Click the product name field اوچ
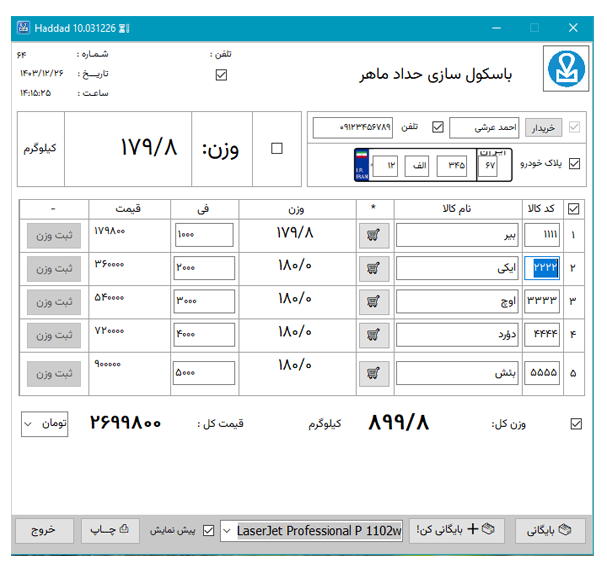This screenshot has height=578, width=607. pos(457,301)
